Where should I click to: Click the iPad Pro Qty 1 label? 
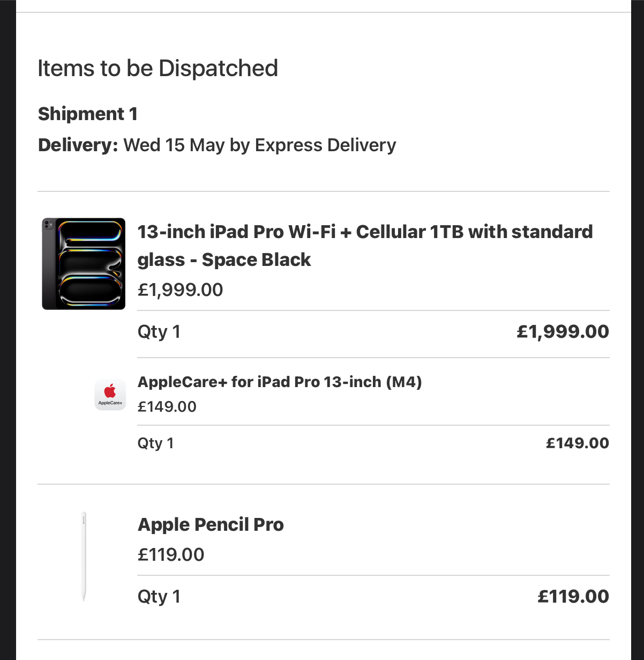[x=159, y=332]
